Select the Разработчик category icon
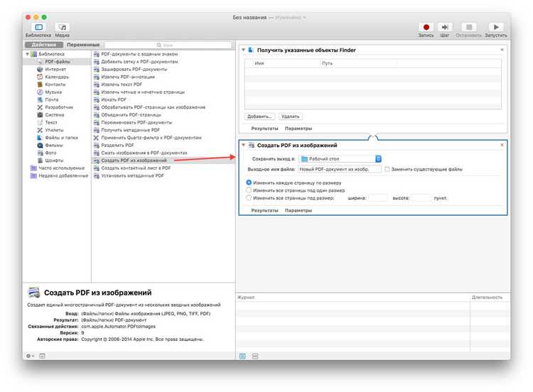 coord(40,107)
